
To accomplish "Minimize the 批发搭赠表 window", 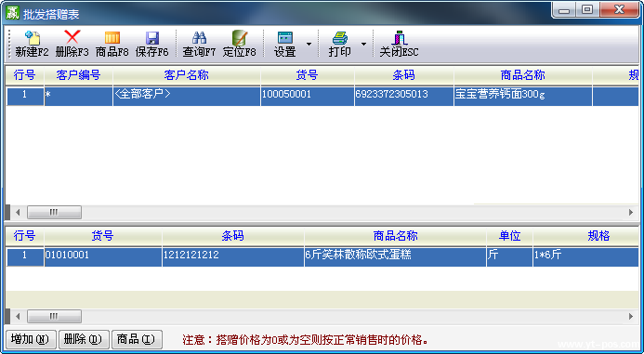I will [564, 10].
